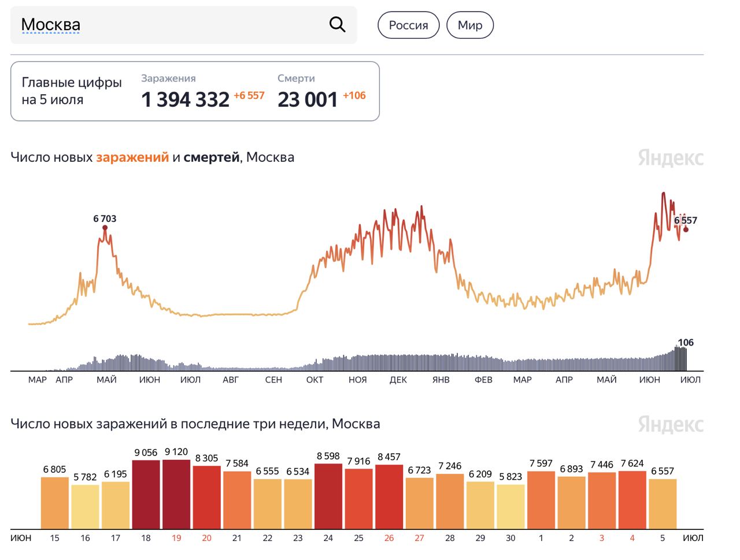Click the +106 daily deaths increase
Screen dimensions: 740x560
click(354, 95)
